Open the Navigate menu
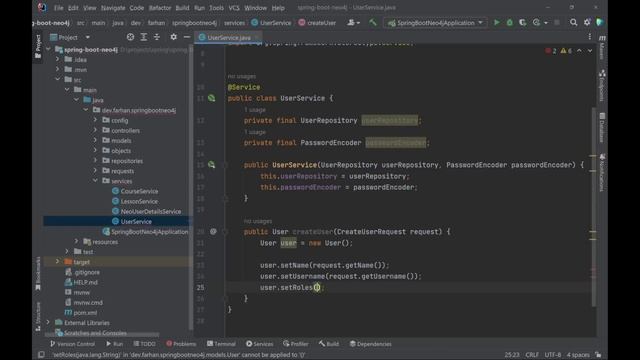The image size is (640, 360). click(113, 8)
